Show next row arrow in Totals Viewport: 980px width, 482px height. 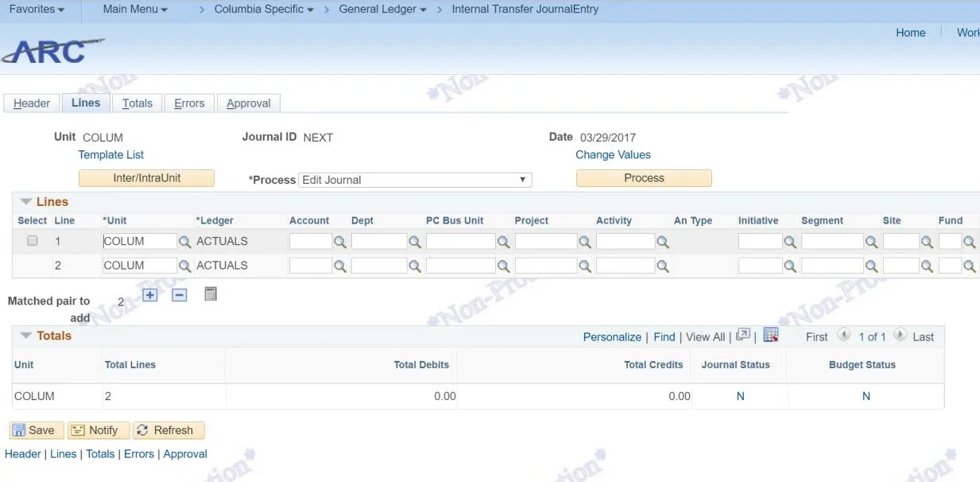click(900, 335)
